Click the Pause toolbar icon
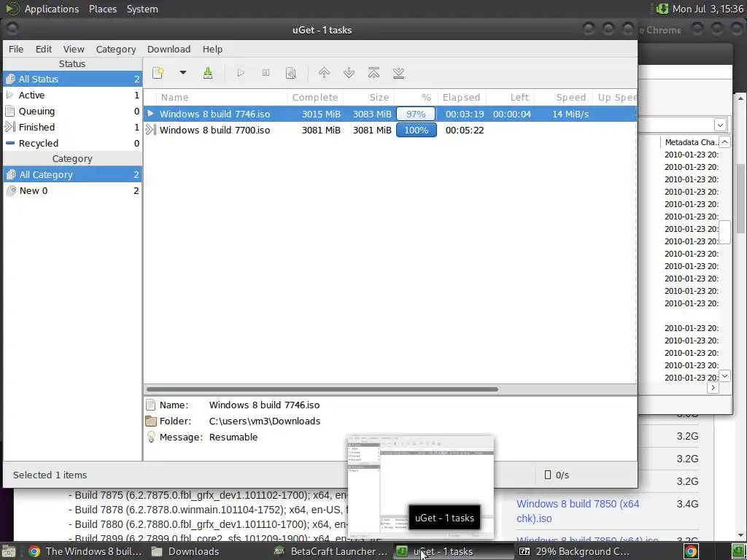Screen dimensions: 747x560 [x=266, y=73]
